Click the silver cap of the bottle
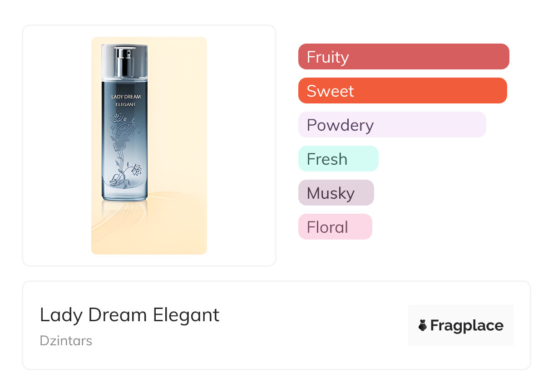Image resolution: width=553 pixels, height=392 pixels. (x=124, y=51)
